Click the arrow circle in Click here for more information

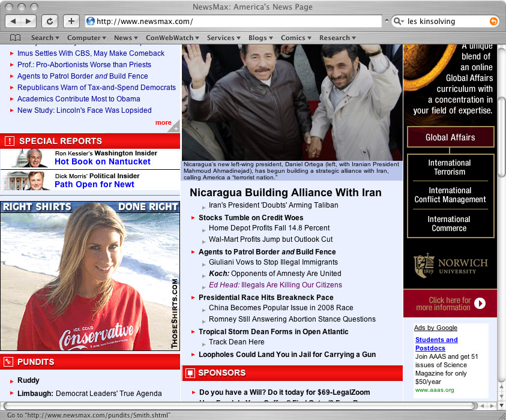pos(480,303)
